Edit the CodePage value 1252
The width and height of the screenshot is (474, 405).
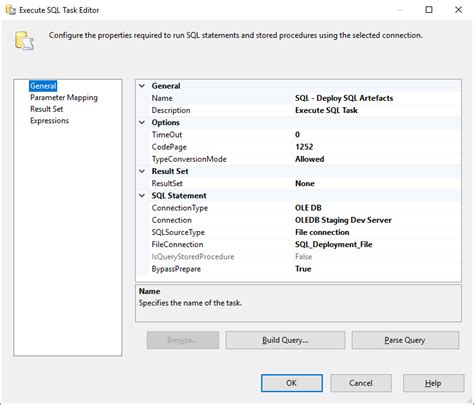click(304, 147)
